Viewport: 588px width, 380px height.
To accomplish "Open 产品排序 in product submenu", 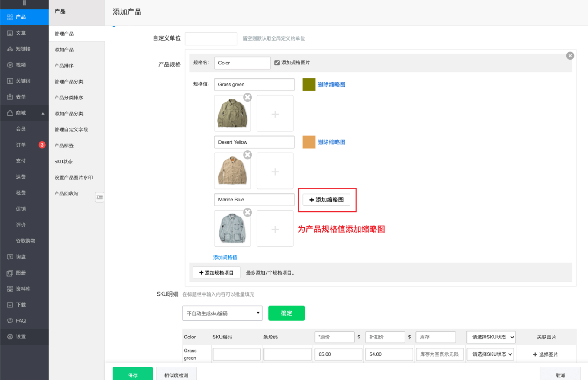I will (64, 66).
